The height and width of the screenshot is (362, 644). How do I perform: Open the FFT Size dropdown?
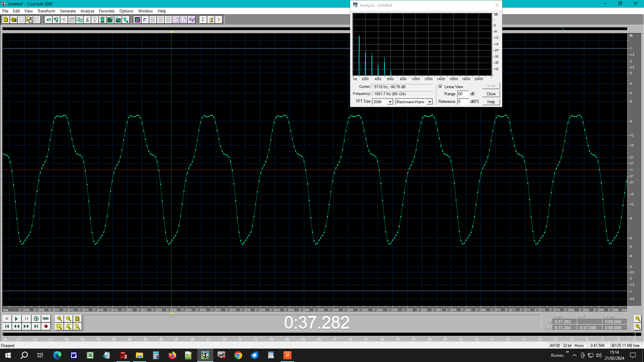point(390,102)
